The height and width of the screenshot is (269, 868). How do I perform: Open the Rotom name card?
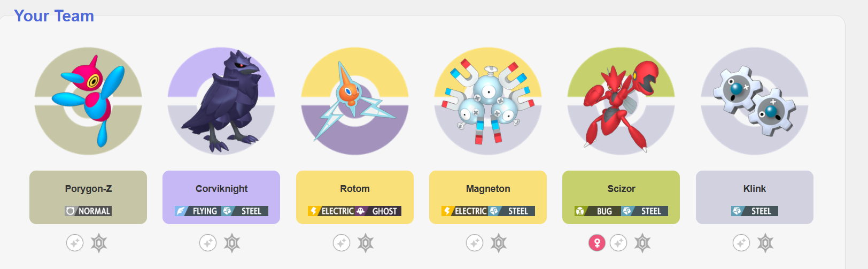(x=355, y=197)
